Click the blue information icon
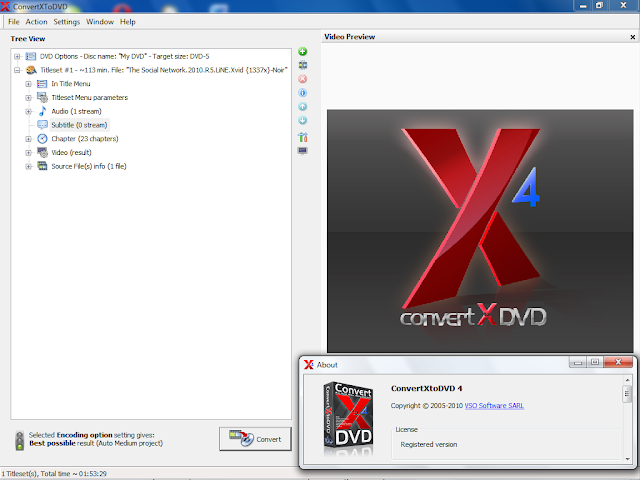The image size is (640, 480). pyautogui.click(x=302, y=93)
